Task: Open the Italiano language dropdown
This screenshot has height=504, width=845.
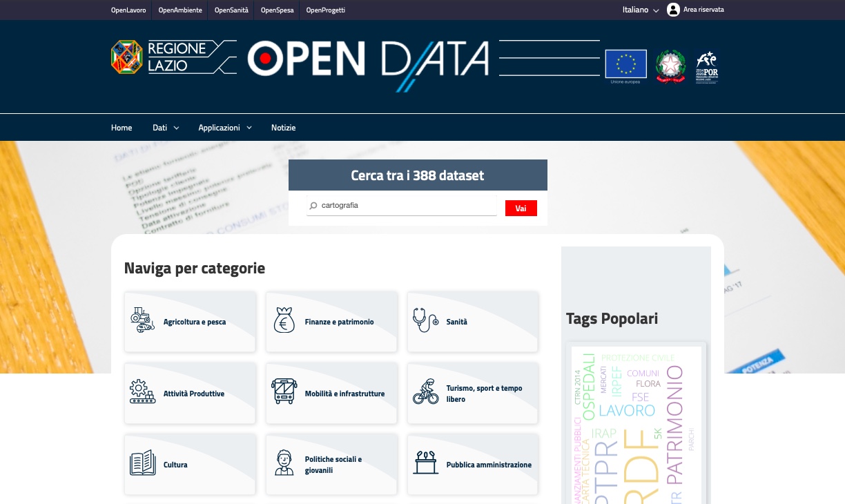Action: pyautogui.click(x=641, y=10)
